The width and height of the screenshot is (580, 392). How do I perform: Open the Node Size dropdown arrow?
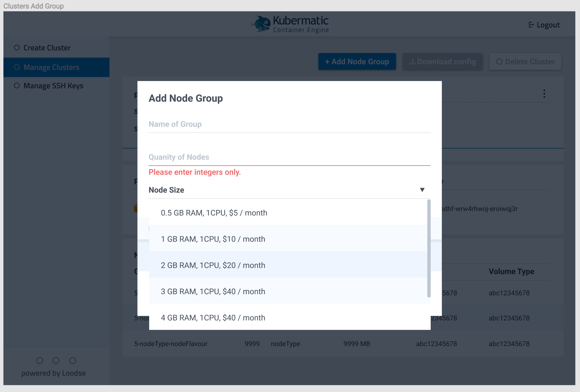(x=422, y=189)
